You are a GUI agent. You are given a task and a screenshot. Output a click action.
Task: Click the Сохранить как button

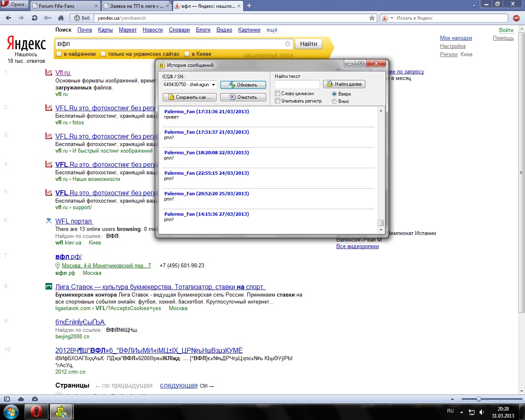point(189,97)
